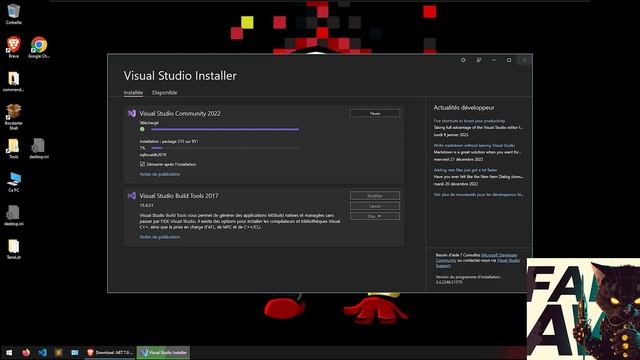Open Notes de publication for Build Tools 2017
The width and height of the screenshot is (640, 360).
point(160,237)
